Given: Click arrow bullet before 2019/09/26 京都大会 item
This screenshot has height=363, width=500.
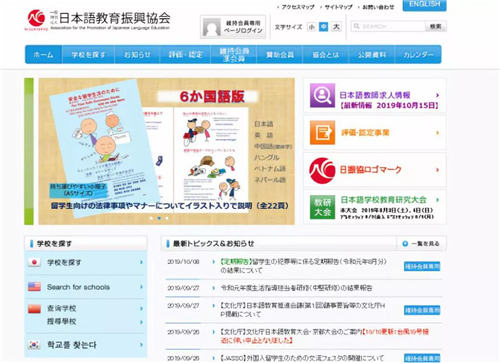Looking at the screenshot, I should point(214,332).
